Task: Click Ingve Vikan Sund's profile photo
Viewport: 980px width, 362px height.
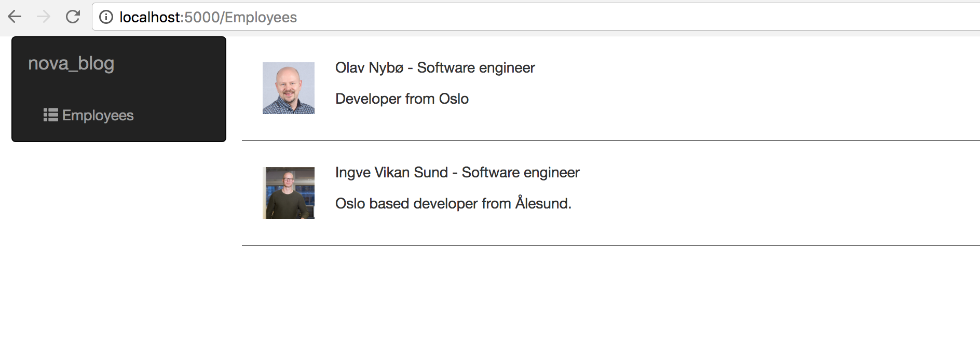Action: [289, 193]
